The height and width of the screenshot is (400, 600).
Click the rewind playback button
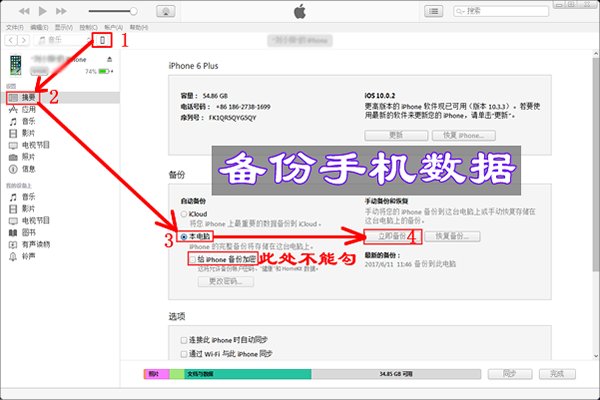click(x=24, y=11)
